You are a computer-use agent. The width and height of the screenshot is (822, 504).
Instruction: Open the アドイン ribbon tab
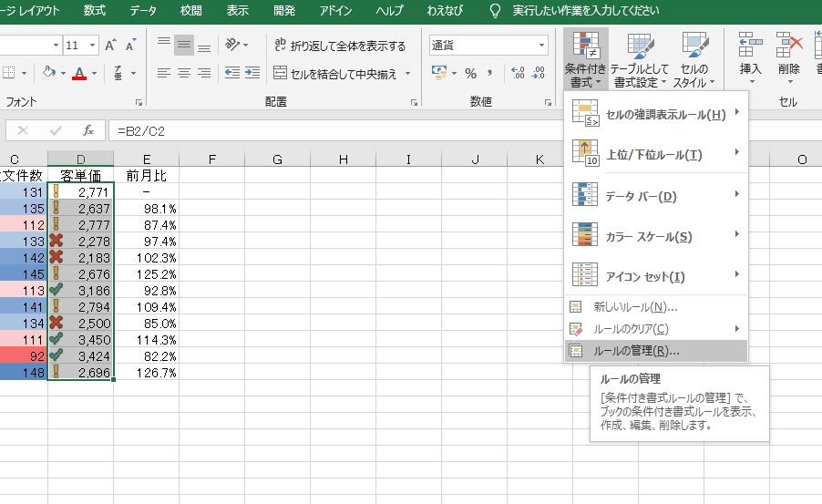click(335, 11)
